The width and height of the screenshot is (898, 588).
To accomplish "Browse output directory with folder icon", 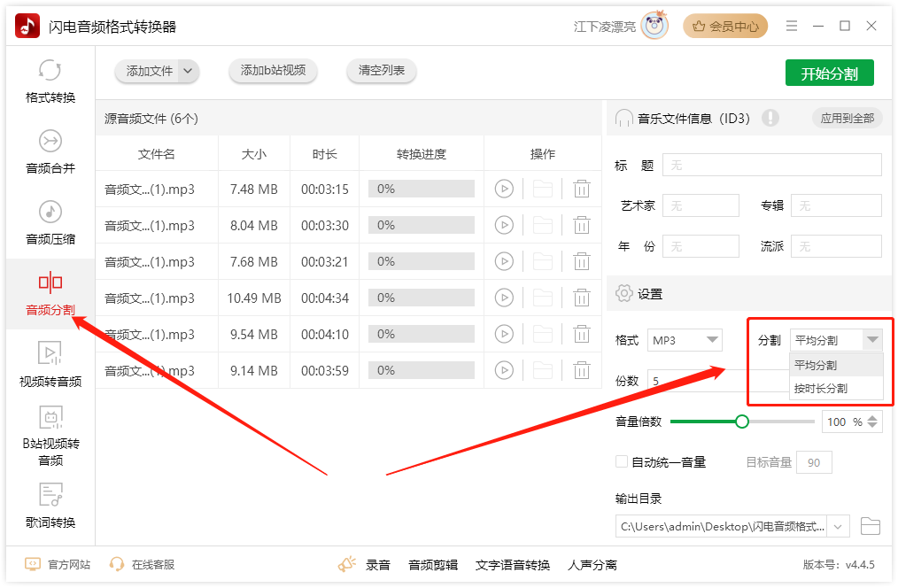I will 871,525.
